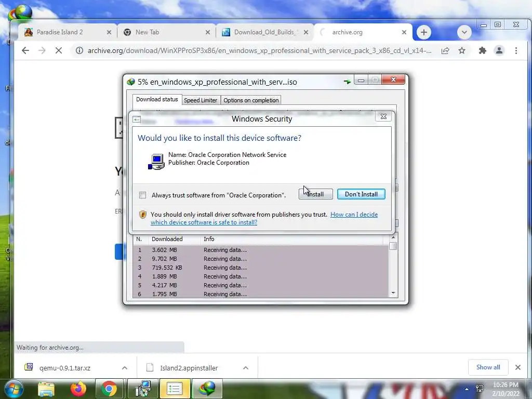Click Show all downloads button
The image size is (532, 399).
[488, 367]
